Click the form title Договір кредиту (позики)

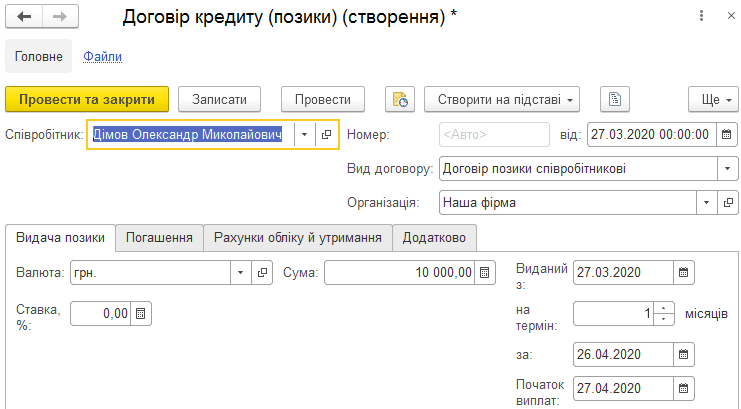click(289, 17)
